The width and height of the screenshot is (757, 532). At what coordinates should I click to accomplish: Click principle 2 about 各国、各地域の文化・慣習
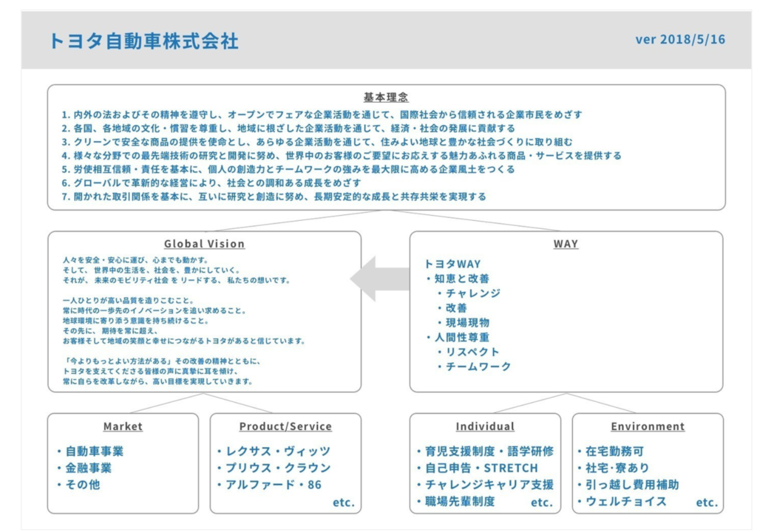click(288, 128)
